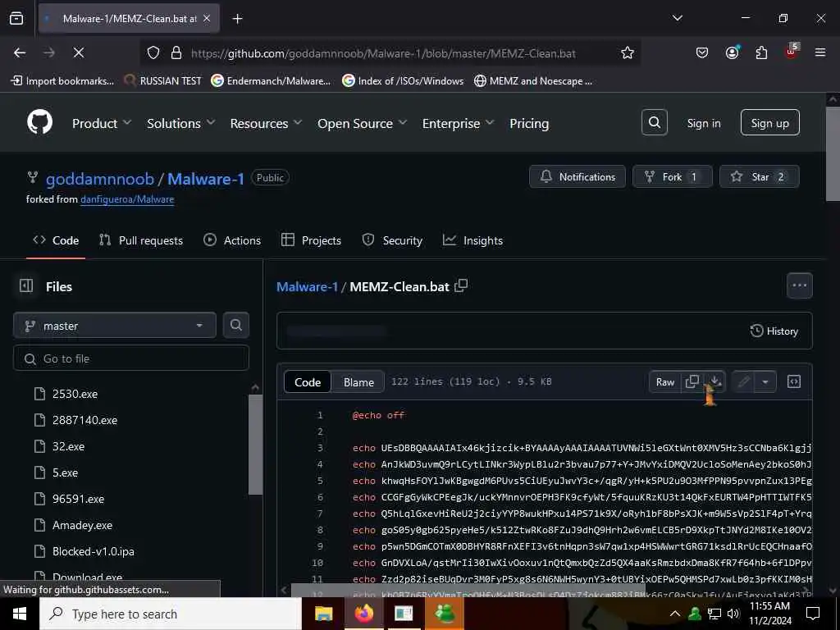Viewport: 840px width, 630px height.
Task: Switch to the Blame view
Action: [358, 382]
